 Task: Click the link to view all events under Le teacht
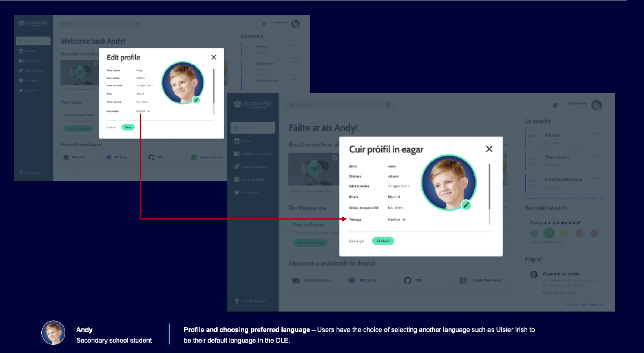coord(565,198)
